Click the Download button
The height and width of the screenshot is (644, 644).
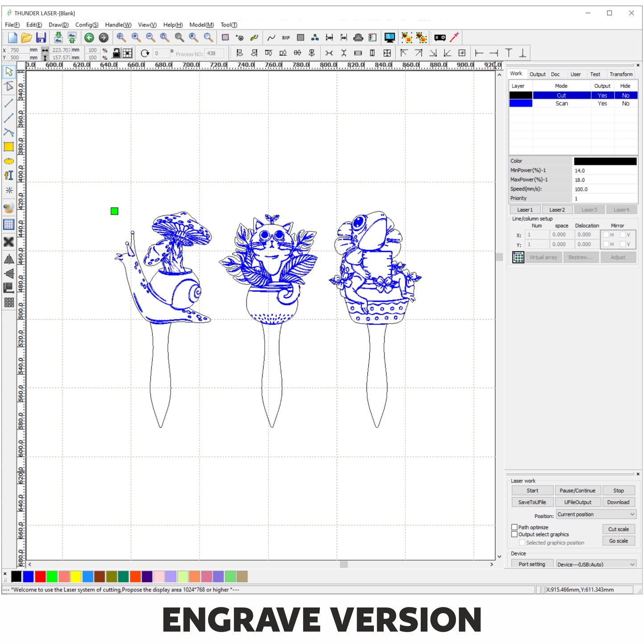point(618,502)
